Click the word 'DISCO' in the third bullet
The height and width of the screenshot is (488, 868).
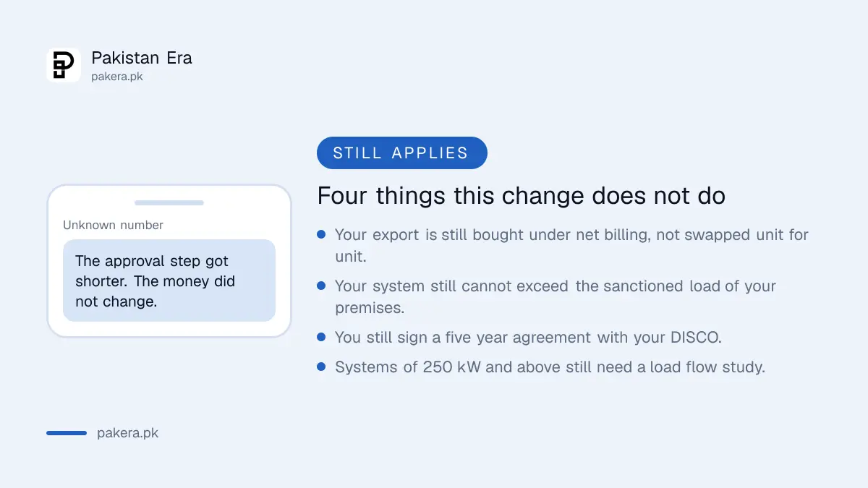pos(697,338)
